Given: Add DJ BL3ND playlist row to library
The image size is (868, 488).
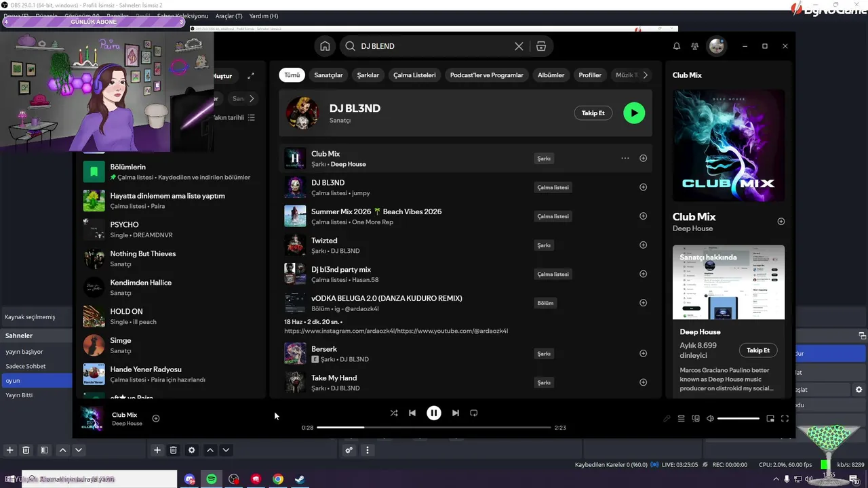Looking at the screenshot, I should [643, 187].
